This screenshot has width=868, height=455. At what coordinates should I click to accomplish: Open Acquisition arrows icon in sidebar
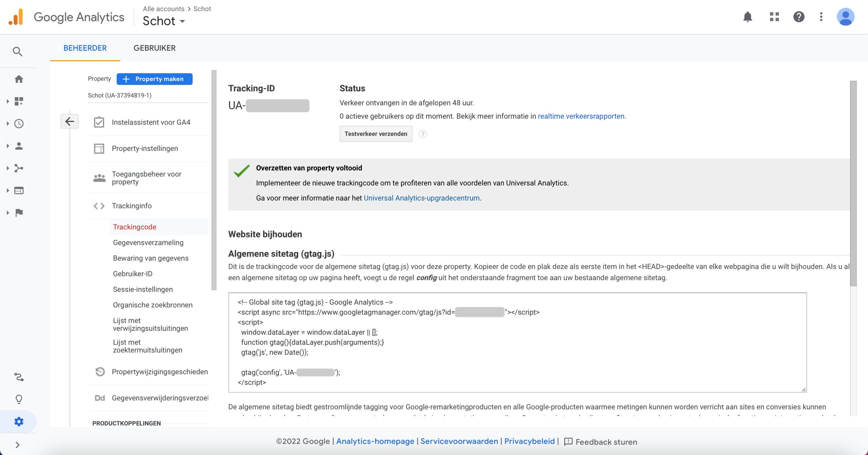[19, 168]
